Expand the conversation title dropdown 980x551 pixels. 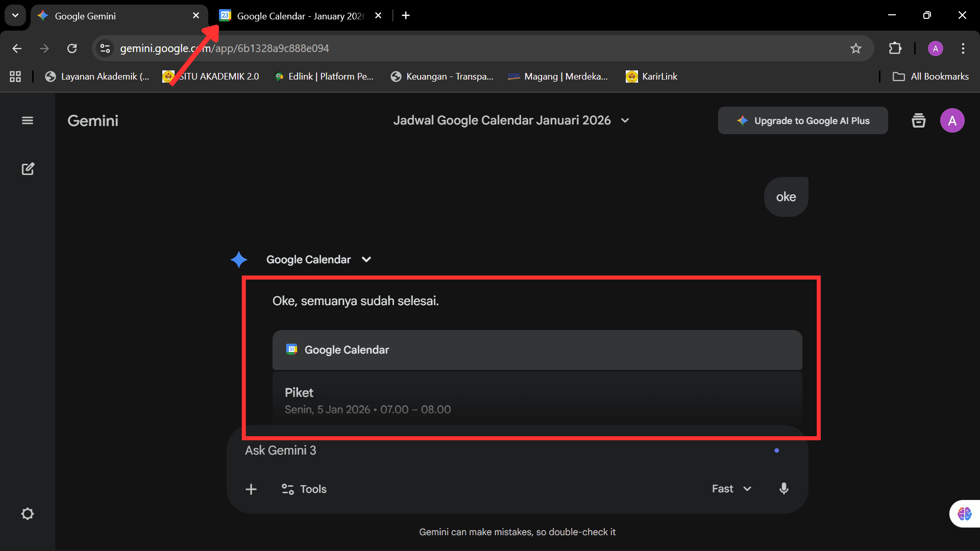point(625,120)
